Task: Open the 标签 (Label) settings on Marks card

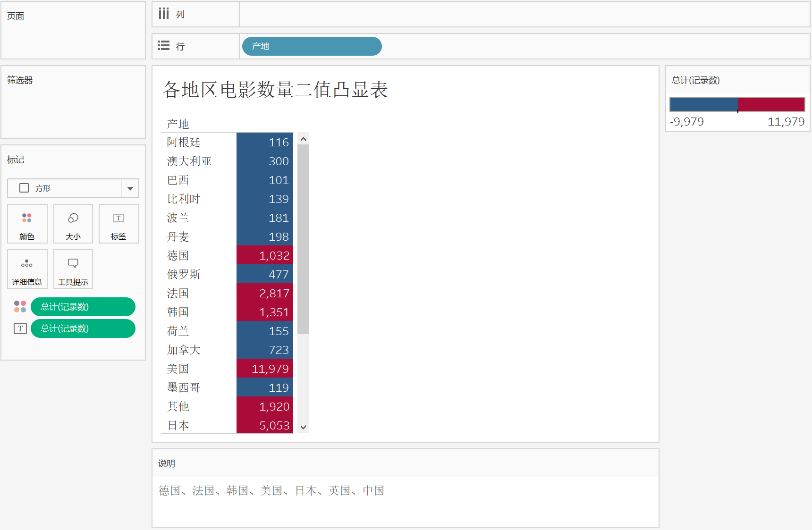Action: pos(118,224)
